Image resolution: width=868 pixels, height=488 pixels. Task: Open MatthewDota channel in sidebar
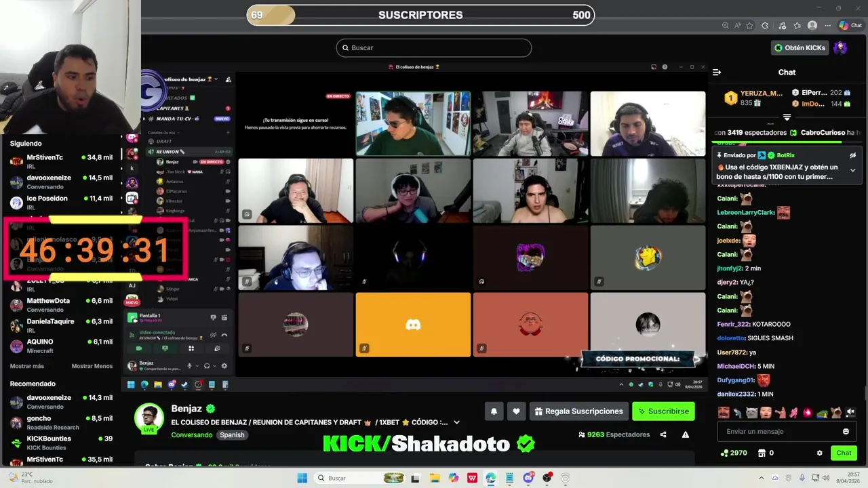point(61,304)
